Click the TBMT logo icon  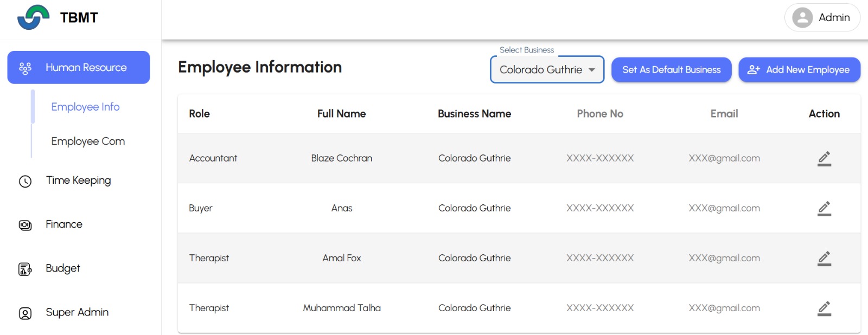point(33,17)
